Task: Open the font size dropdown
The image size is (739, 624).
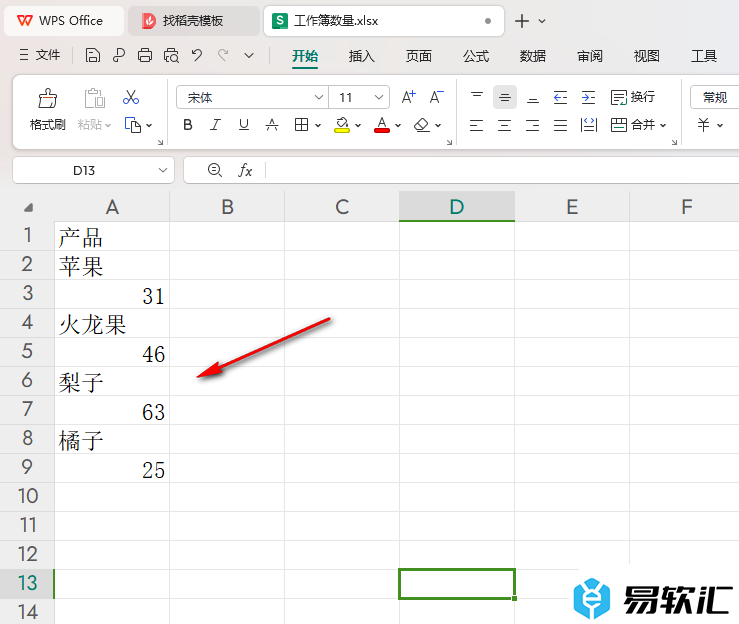Action: coord(378,98)
